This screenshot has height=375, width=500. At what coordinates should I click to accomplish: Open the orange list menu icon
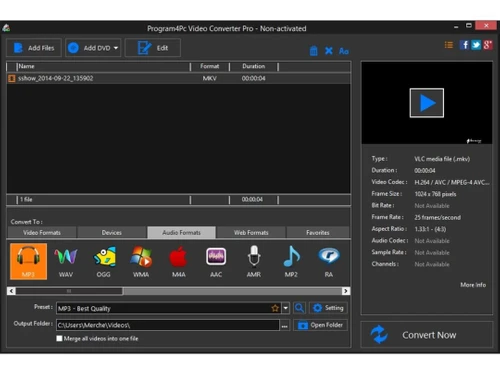(x=449, y=45)
